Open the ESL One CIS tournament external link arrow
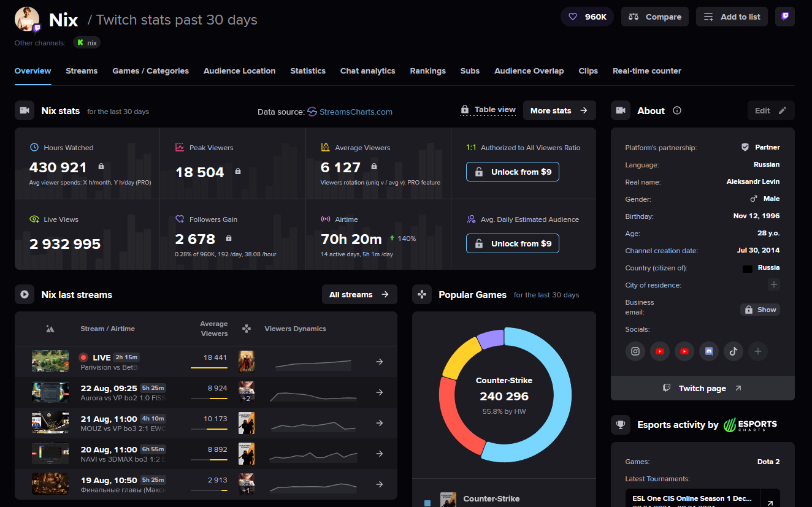 click(770, 503)
